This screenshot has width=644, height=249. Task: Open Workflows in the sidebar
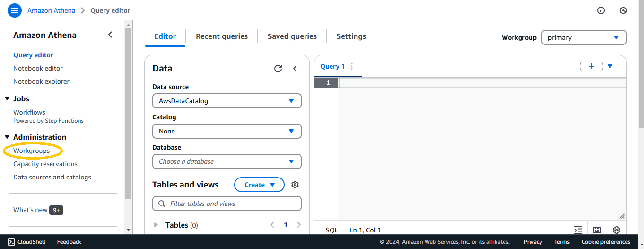pyautogui.click(x=29, y=112)
